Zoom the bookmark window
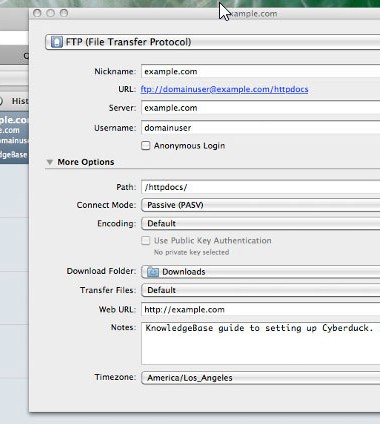 pos(64,13)
